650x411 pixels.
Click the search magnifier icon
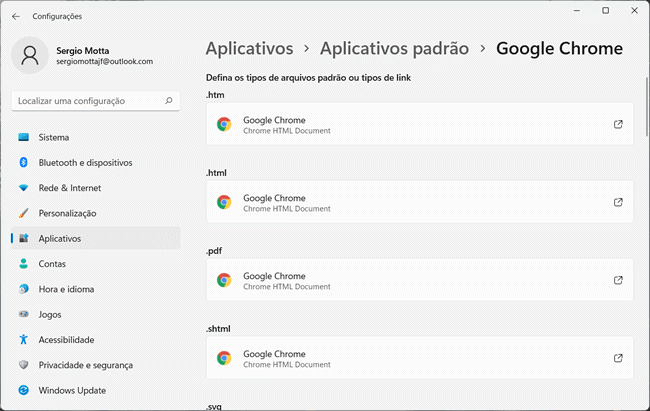[x=169, y=100]
